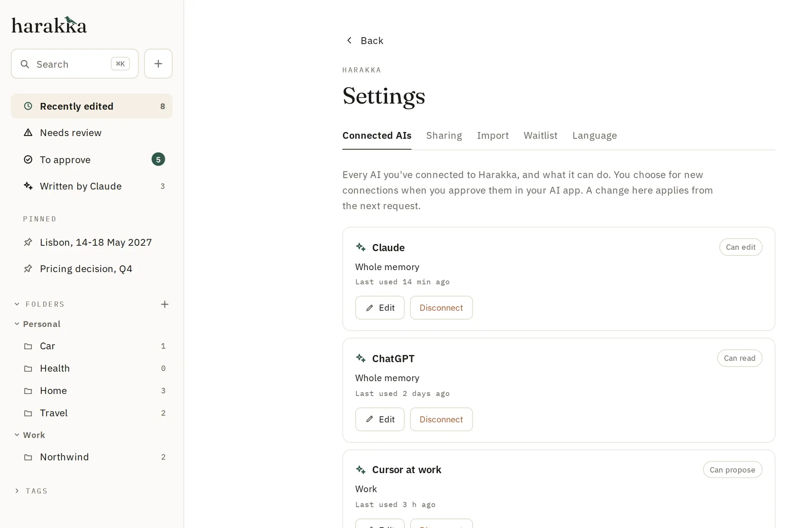Switch to the Sharing tab

pos(444,136)
